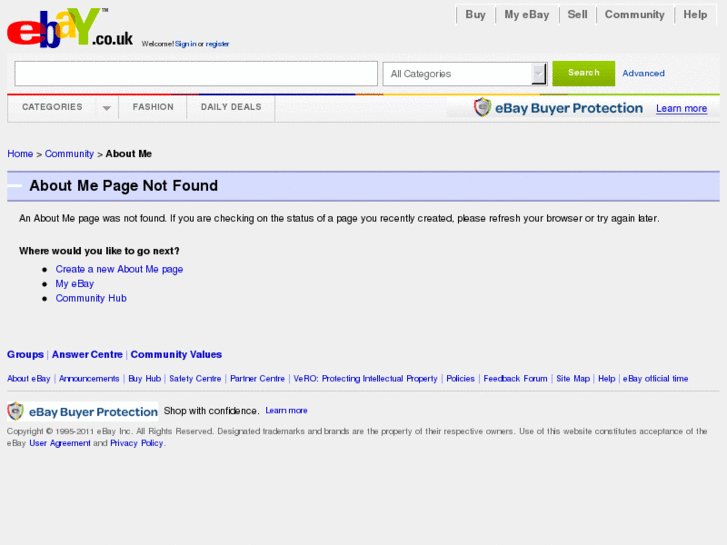Open the Answer Centre link
727x545 pixels.
(87, 354)
